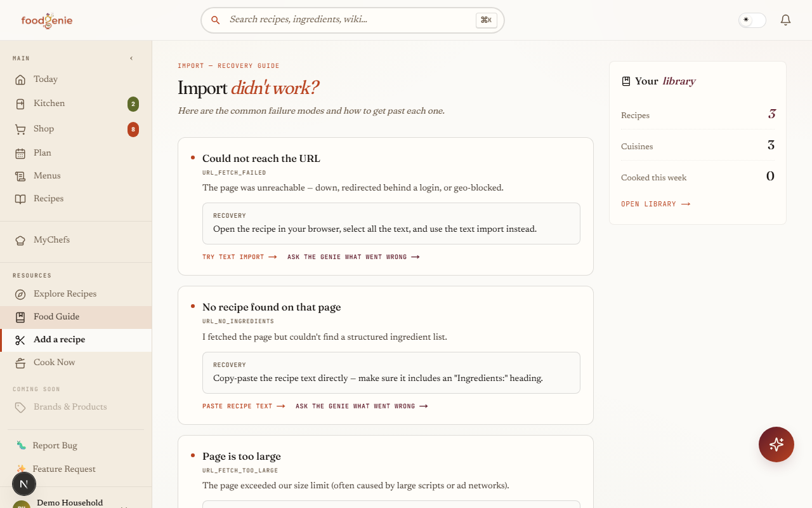Click the Kitchen badge showing 2

click(x=133, y=104)
